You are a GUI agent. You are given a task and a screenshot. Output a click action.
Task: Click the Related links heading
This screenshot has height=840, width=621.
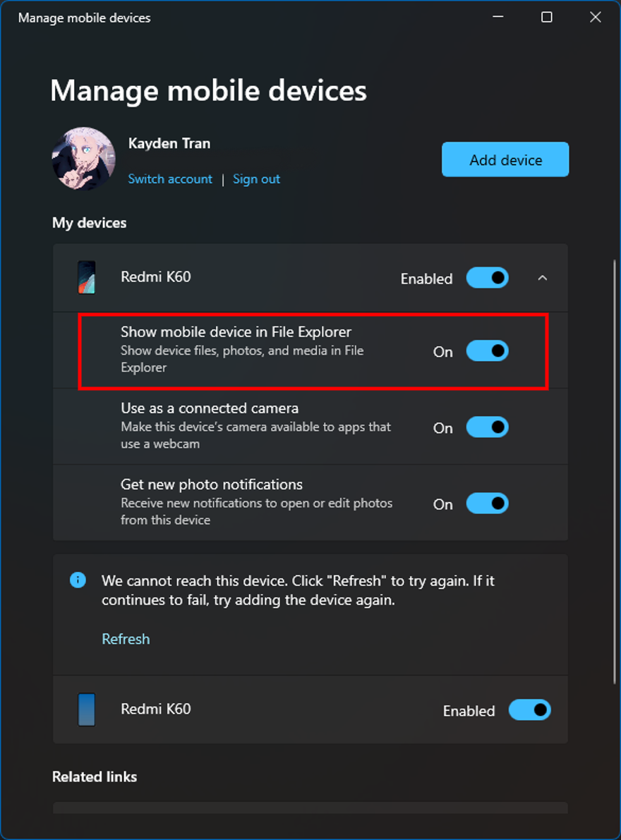[x=95, y=777]
